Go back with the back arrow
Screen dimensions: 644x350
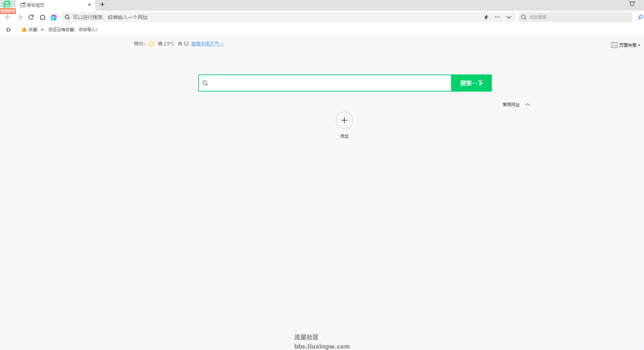point(8,17)
